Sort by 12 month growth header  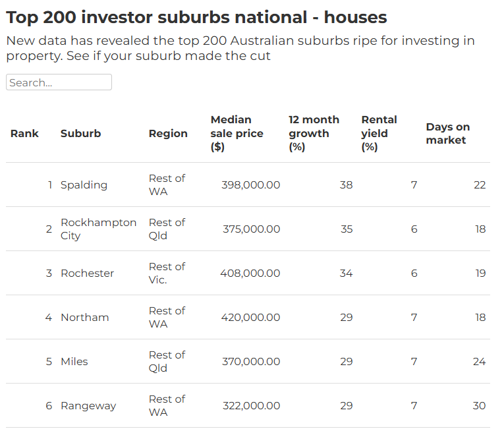tap(314, 133)
